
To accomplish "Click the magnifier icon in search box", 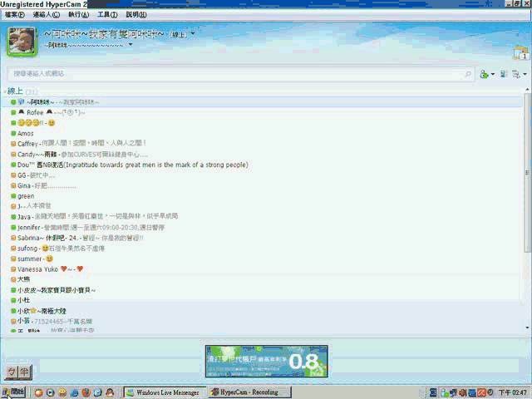I will (x=468, y=74).
